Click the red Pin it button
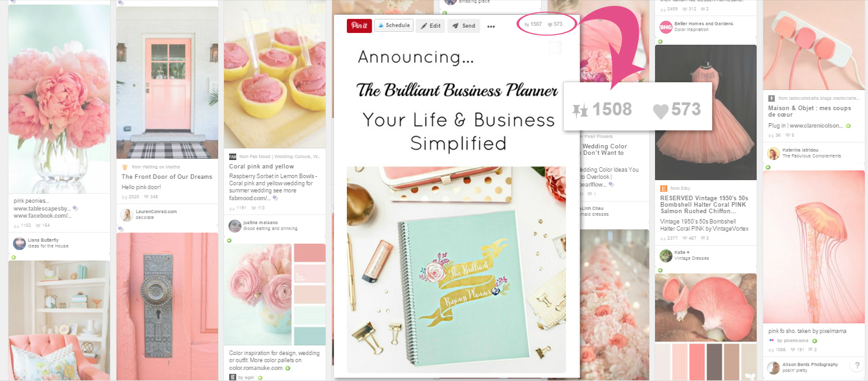868x381 pixels. [x=359, y=26]
